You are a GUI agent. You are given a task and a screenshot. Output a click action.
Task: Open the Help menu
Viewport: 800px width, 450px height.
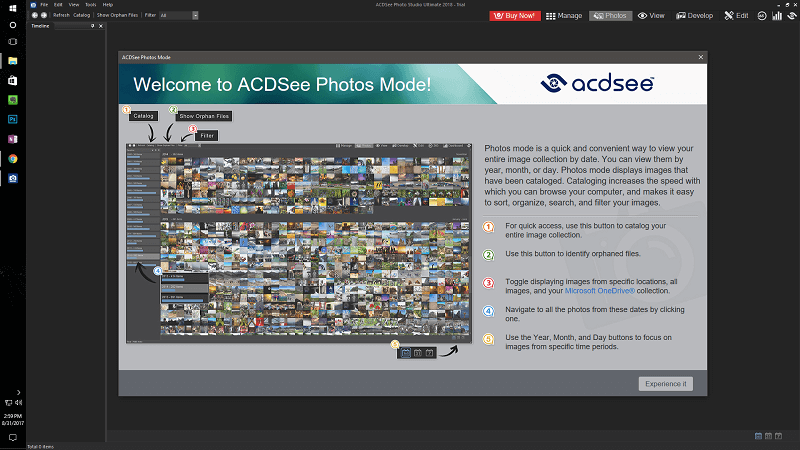(108, 5)
